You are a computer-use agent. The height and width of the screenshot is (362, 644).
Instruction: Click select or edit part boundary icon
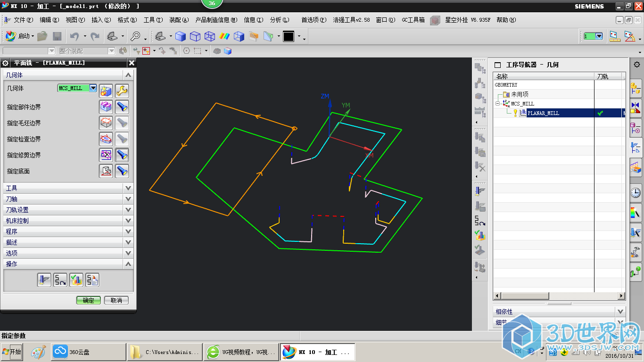[106, 107]
